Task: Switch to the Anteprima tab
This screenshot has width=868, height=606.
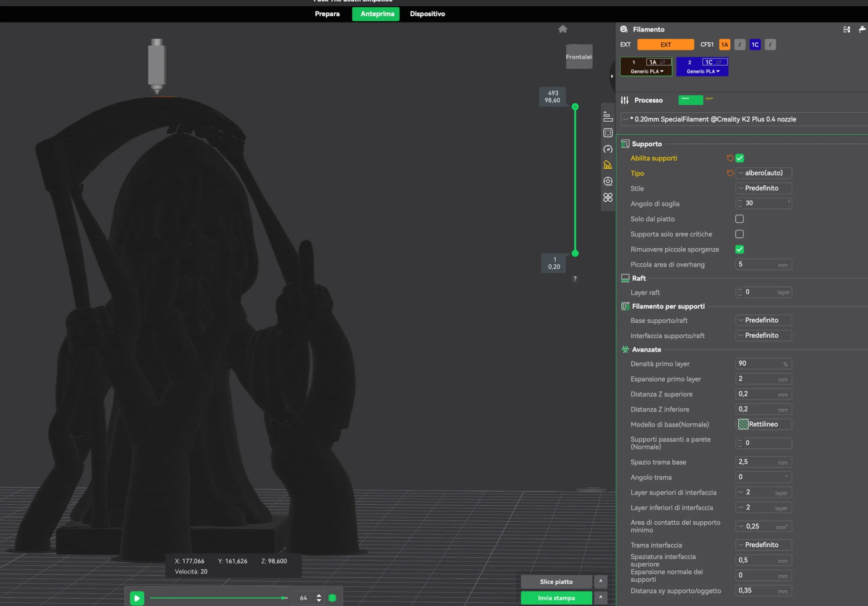Action: [376, 14]
